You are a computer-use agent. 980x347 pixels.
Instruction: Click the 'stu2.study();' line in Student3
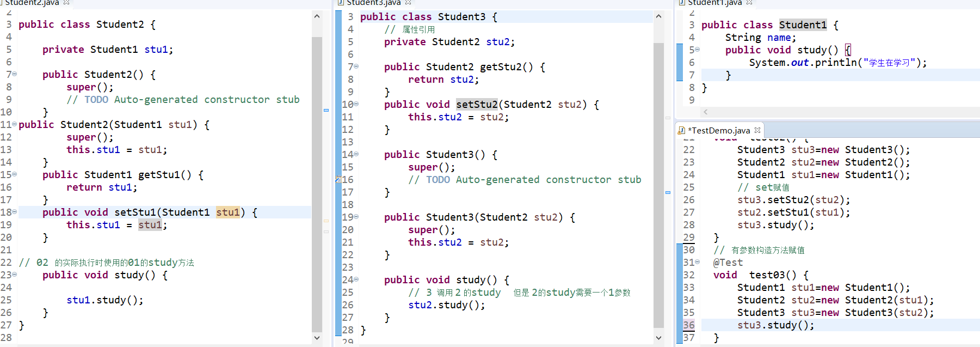447,305
